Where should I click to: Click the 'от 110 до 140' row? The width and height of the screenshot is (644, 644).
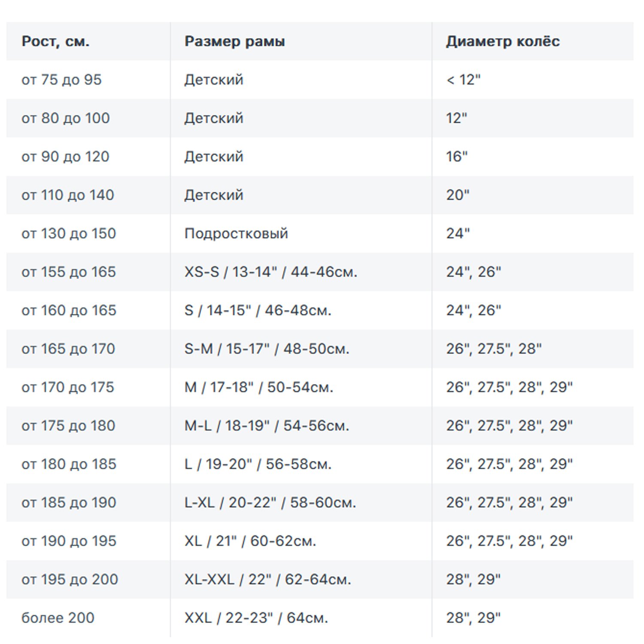point(320,195)
